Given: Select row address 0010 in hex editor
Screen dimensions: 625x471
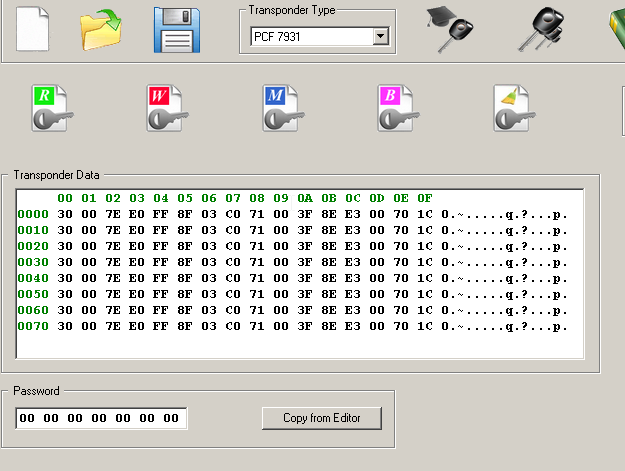Looking at the screenshot, I should (33, 230).
